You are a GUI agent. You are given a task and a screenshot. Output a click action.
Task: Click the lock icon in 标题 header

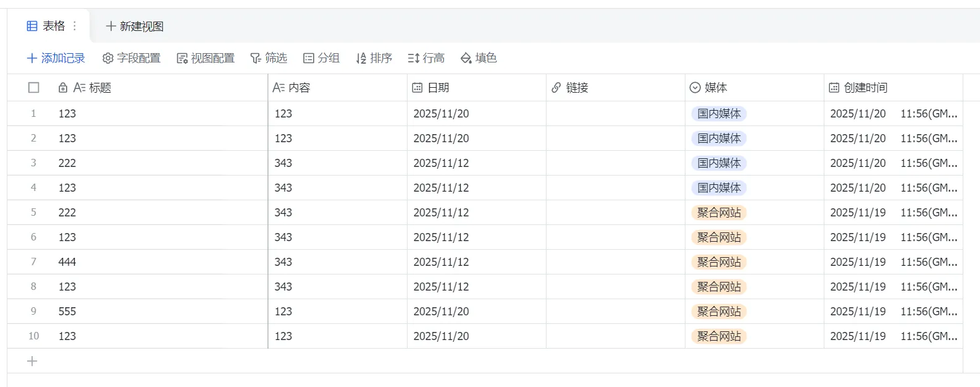pos(63,88)
